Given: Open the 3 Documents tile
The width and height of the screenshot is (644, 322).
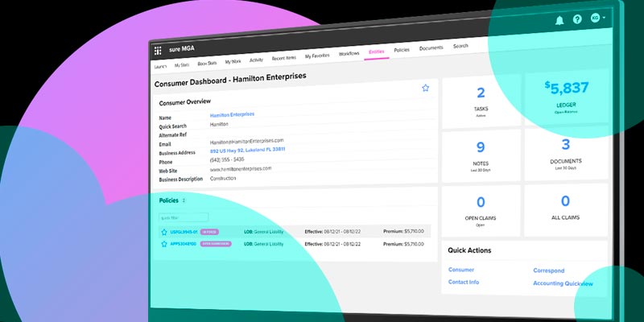Looking at the screenshot, I should 567,154.
